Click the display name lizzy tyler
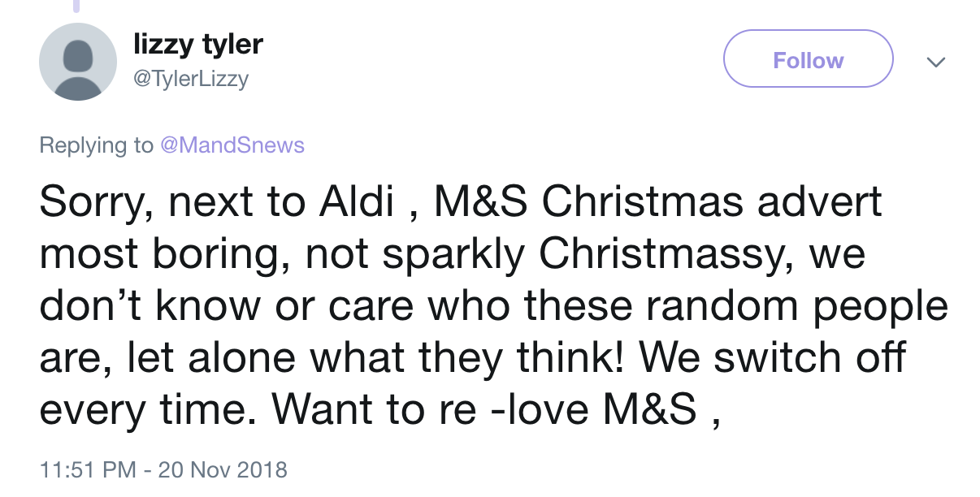 coord(197,44)
